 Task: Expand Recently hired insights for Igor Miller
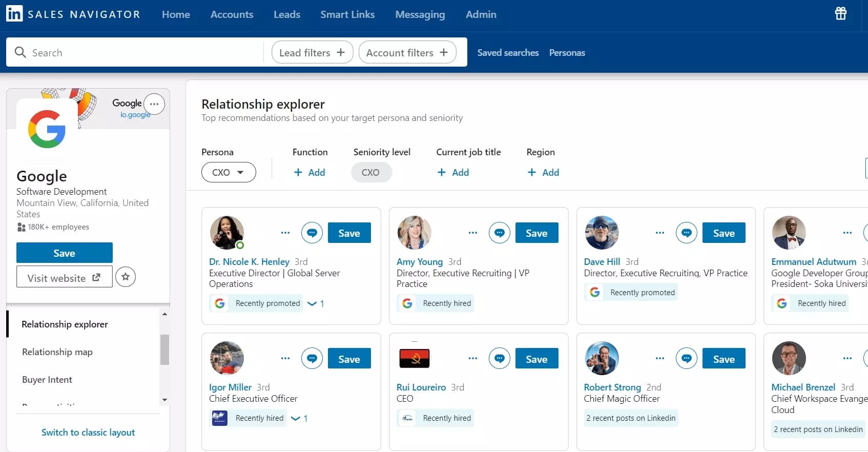298,418
